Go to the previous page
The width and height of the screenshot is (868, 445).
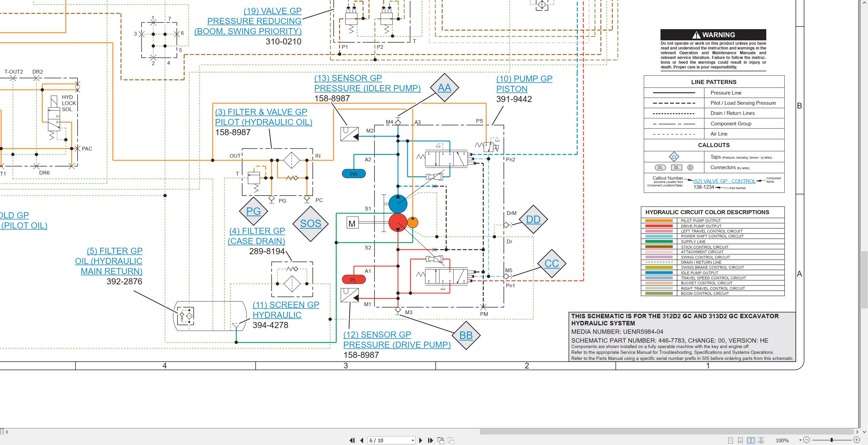coord(362,440)
